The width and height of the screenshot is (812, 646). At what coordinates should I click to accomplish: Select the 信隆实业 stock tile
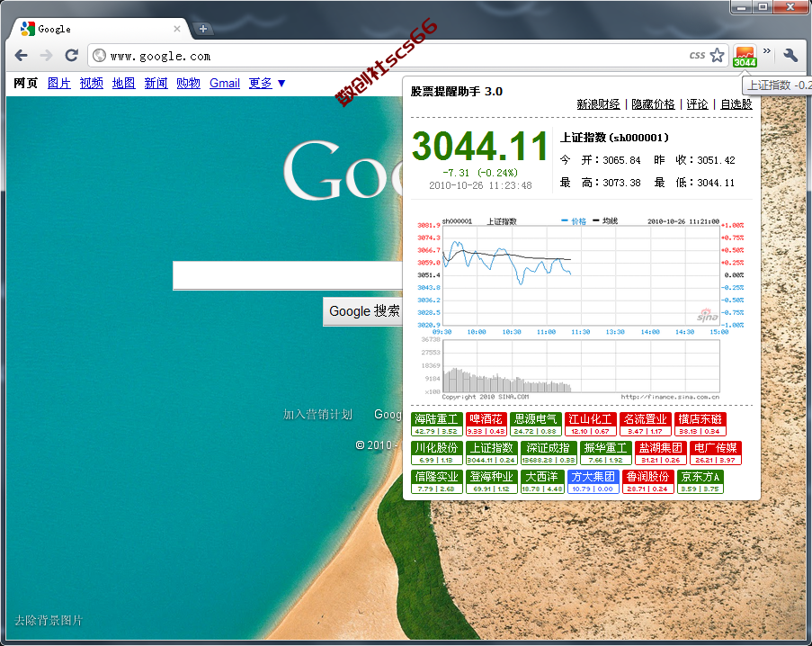point(436,481)
